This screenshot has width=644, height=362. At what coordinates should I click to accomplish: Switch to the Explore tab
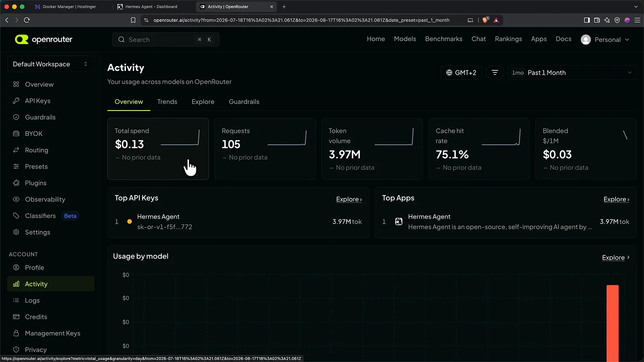(203, 102)
